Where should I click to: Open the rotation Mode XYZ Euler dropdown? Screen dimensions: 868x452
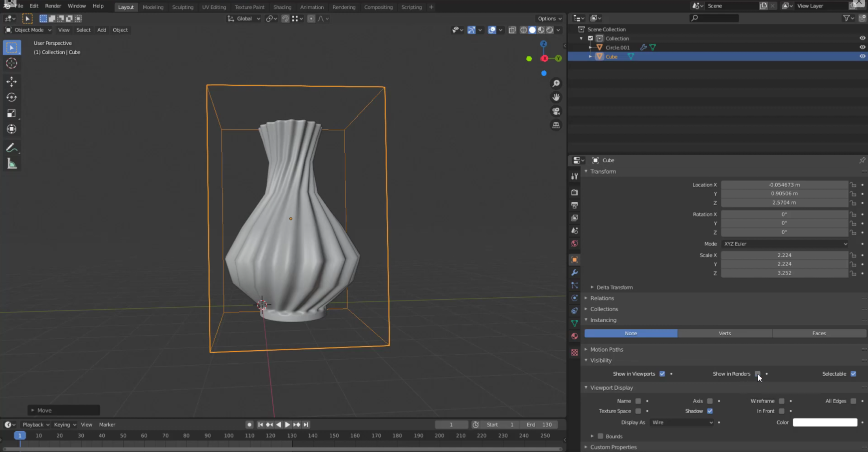click(785, 244)
